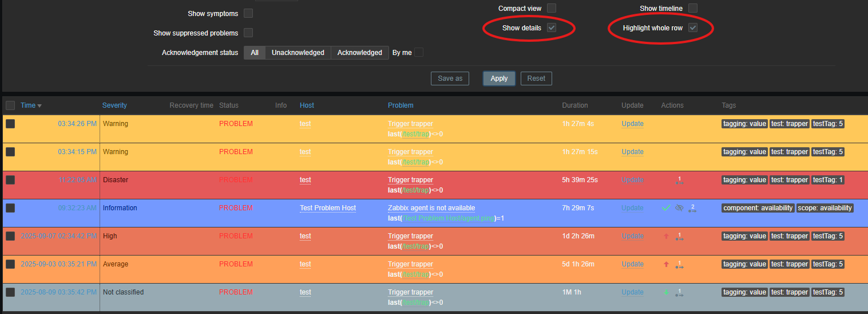Click the green severity-decrease arrow in Not classified row
This screenshot has width=868, height=314.
click(x=666, y=292)
